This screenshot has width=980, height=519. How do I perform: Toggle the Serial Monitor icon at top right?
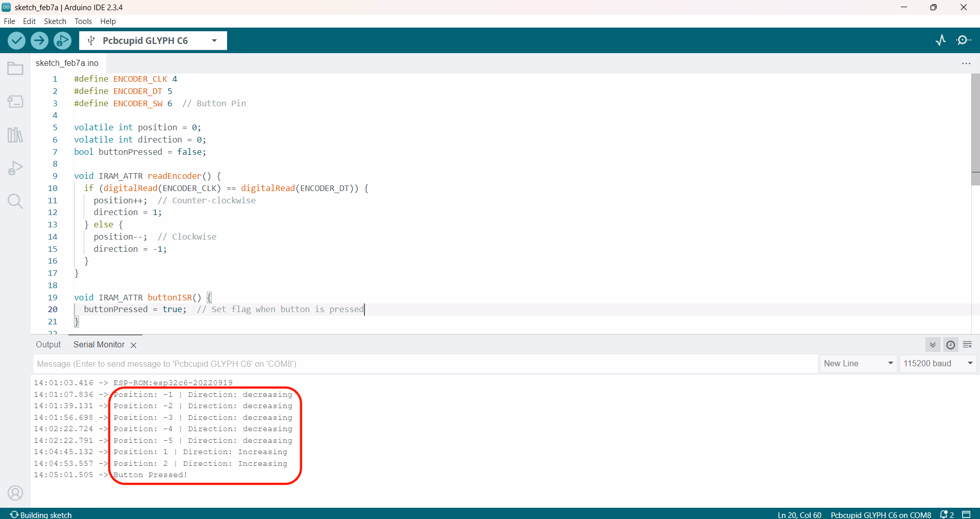(964, 40)
